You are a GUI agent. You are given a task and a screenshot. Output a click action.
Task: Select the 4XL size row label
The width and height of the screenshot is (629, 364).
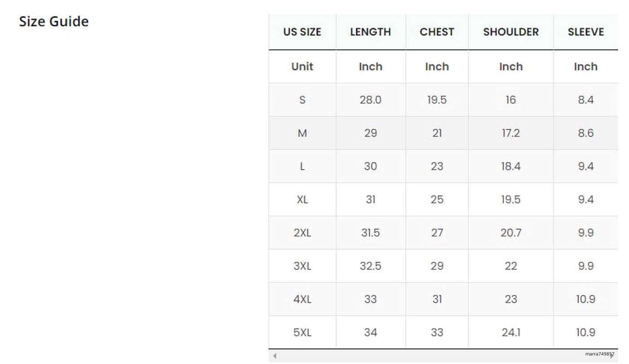[302, 299]
